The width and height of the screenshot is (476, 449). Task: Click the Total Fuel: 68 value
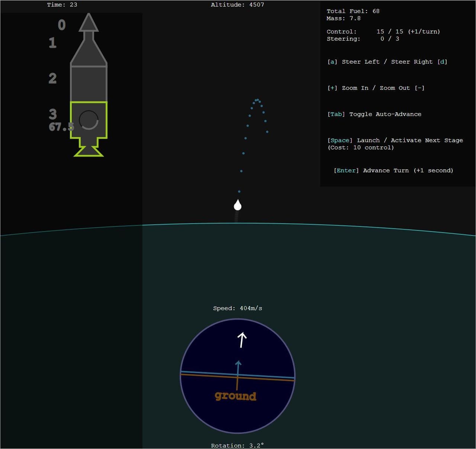353,11
